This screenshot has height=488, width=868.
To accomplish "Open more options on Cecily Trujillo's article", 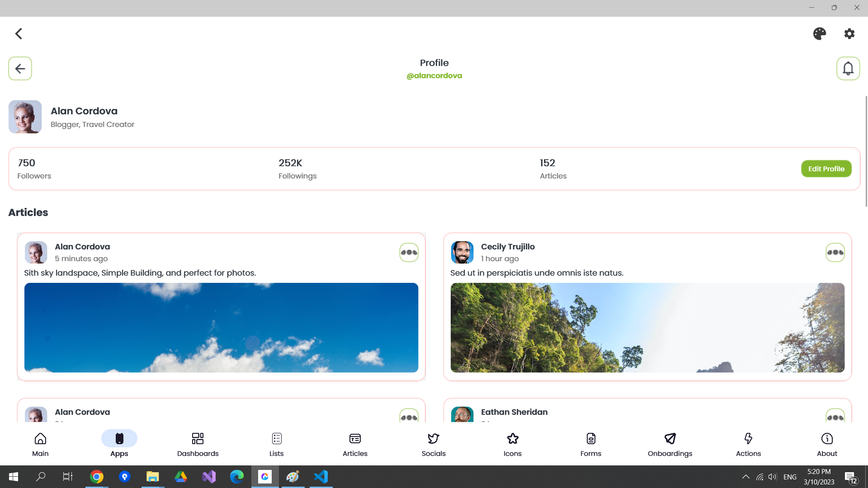I will tap(835, 253).
